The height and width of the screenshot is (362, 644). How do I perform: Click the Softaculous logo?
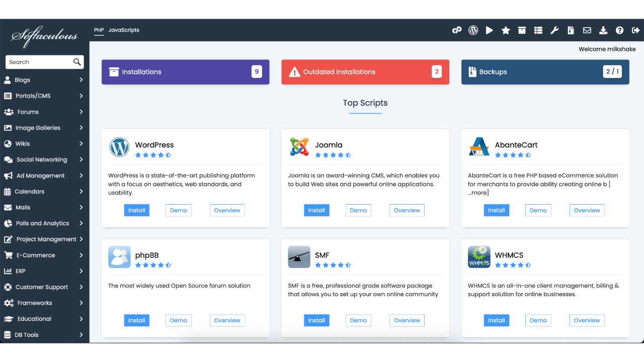coord(45,36)
